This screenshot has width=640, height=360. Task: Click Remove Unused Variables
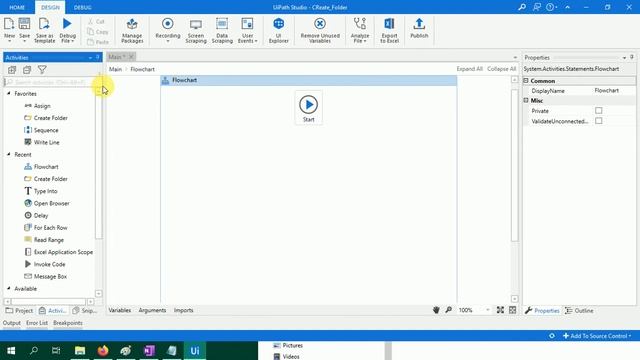320,30
